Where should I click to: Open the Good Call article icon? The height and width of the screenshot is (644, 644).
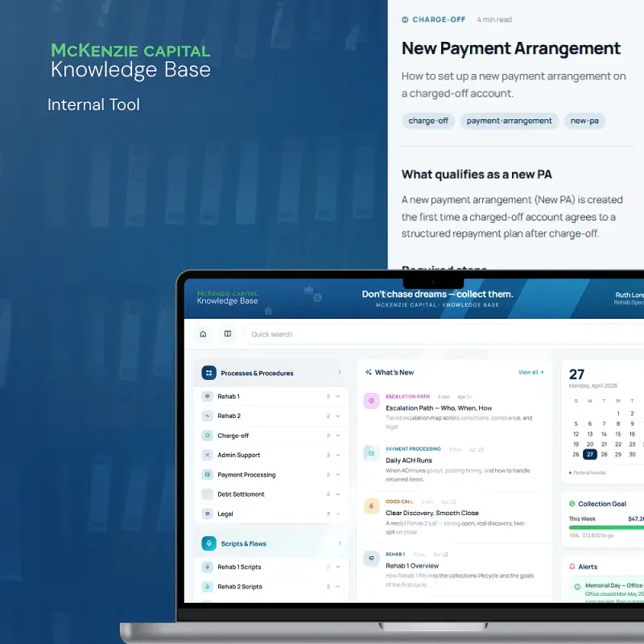coord(371,506)
